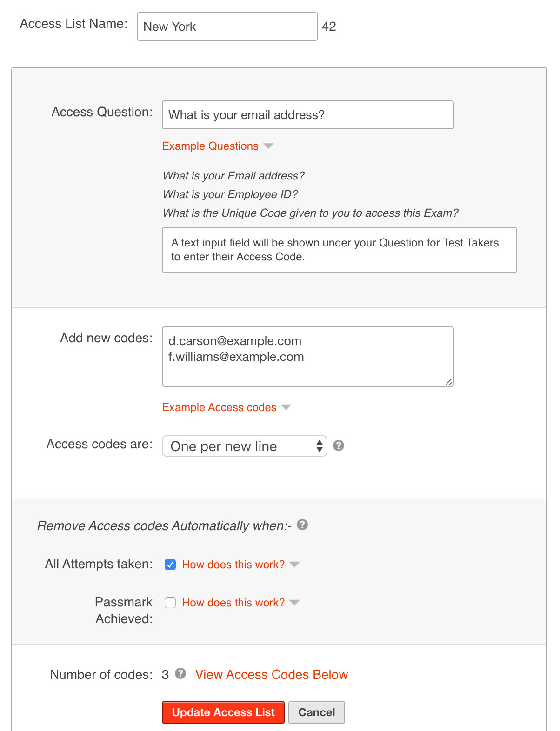Focus the Access Question text field
Viewport: 560px width, 731px height.
click(308, 115)
